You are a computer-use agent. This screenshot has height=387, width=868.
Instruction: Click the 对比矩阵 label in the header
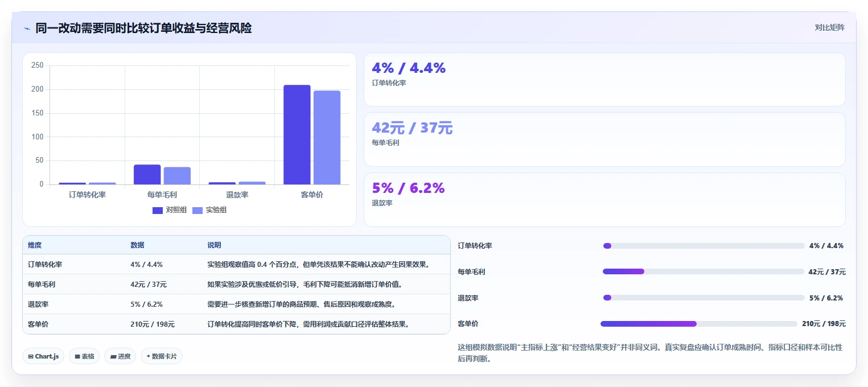click(x=829, y=27)
